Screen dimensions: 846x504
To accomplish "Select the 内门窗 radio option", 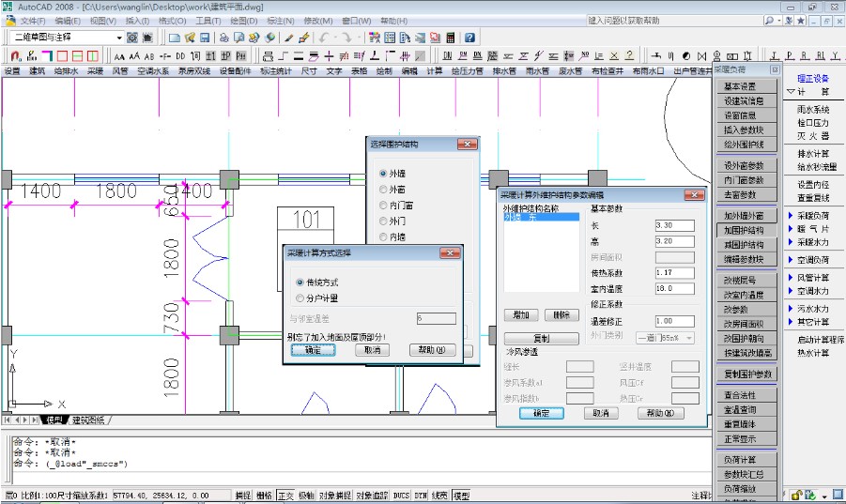I will coord(383,206).
